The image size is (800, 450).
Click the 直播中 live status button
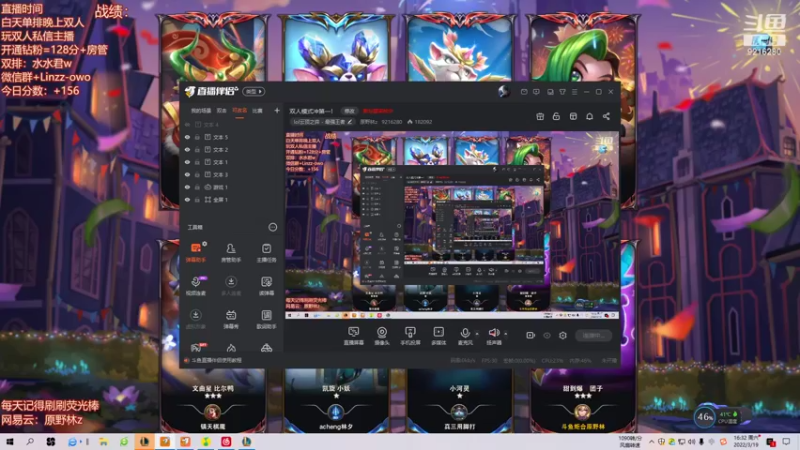pos(593,335)
